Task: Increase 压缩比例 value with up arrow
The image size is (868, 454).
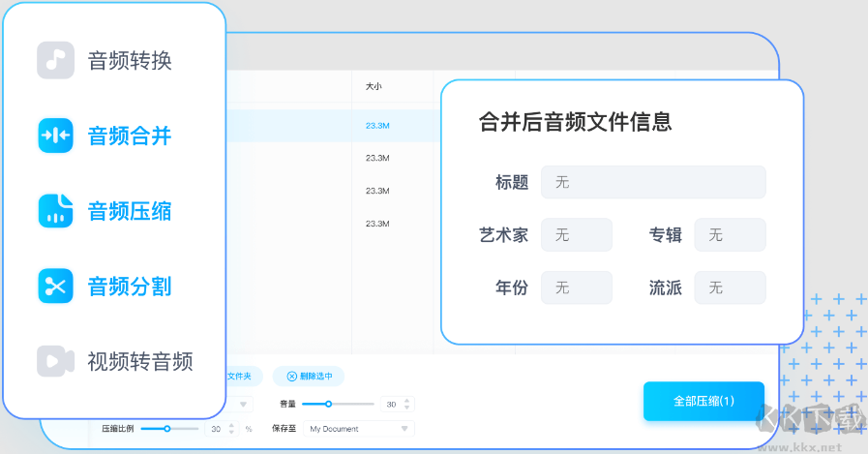Action: tap(231, 425)
